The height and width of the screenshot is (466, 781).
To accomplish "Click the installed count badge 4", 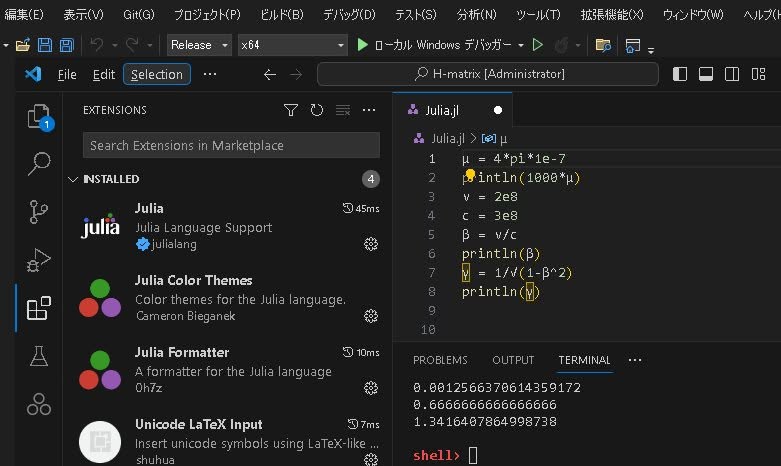I will 371,179.
